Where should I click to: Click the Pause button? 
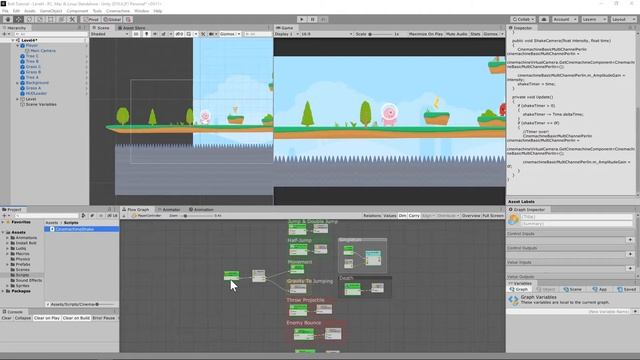313,19
